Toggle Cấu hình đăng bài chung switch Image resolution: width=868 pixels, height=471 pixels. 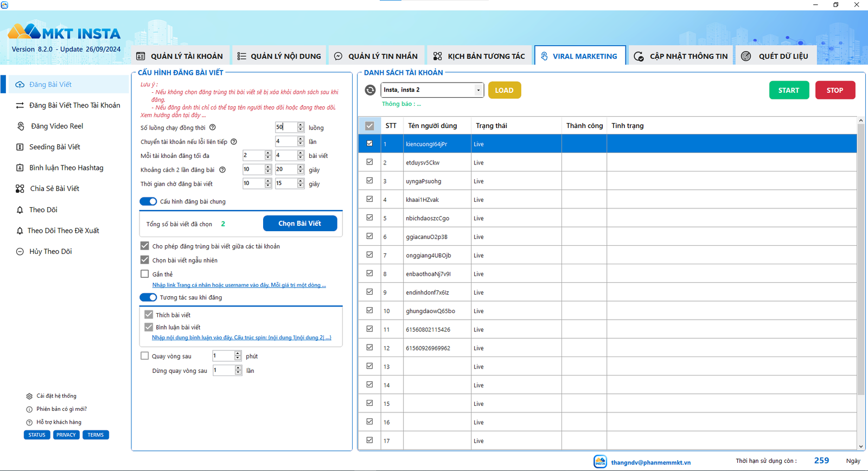pyautogui.click(x=148, y=201)
